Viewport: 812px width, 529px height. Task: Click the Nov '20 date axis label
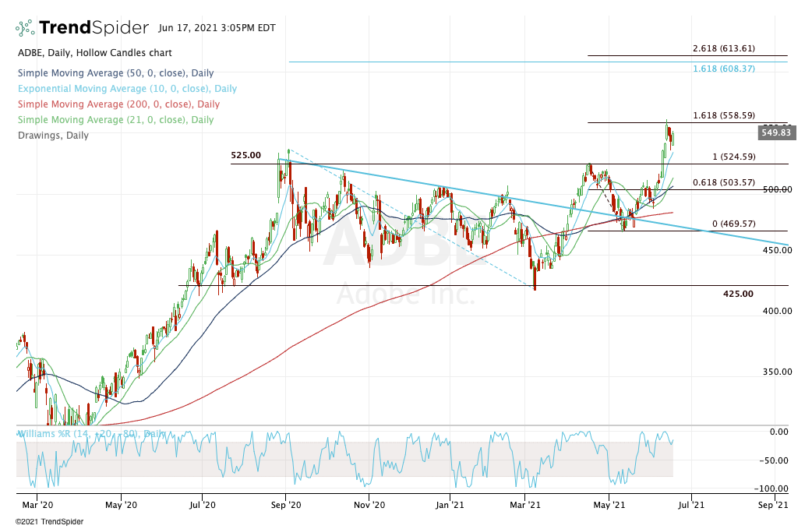(x=369, y=505)
